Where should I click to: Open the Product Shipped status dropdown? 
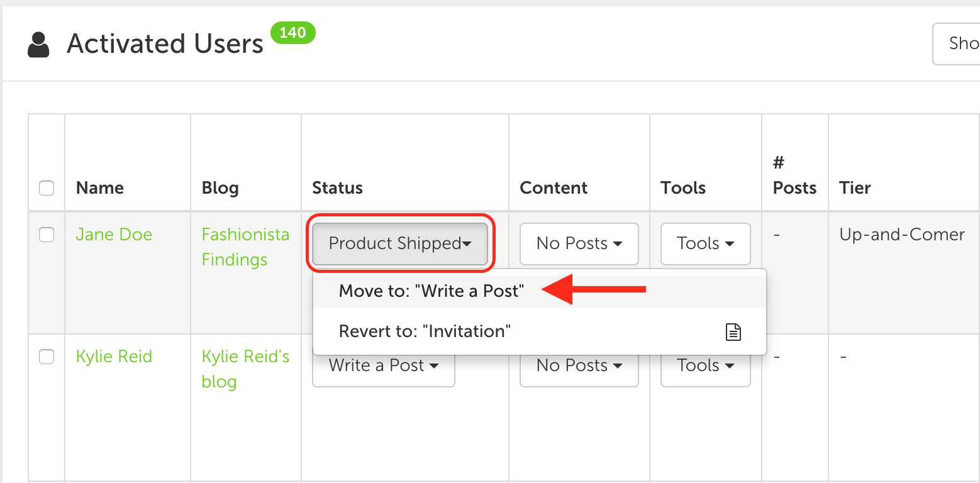[x=400, y=243]
